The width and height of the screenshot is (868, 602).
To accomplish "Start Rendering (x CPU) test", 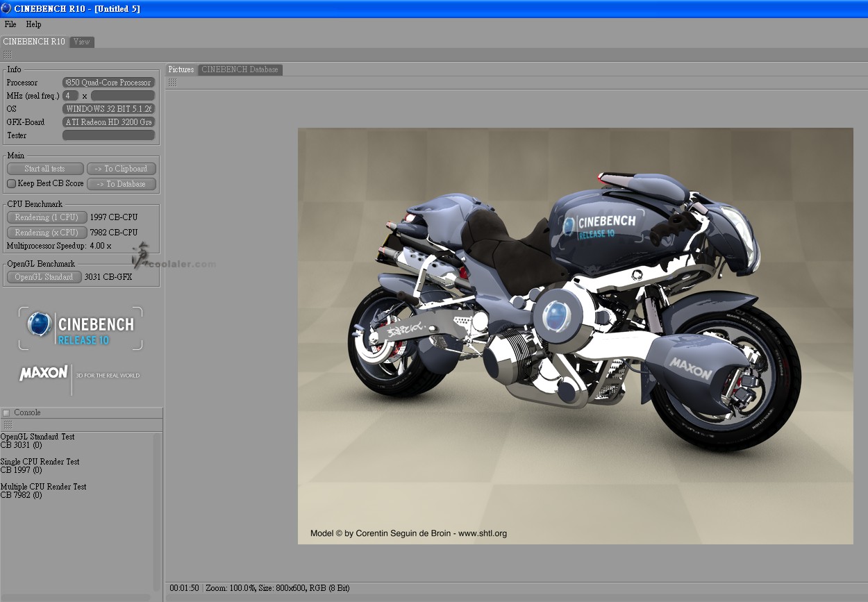I will (x=47, y=233).
